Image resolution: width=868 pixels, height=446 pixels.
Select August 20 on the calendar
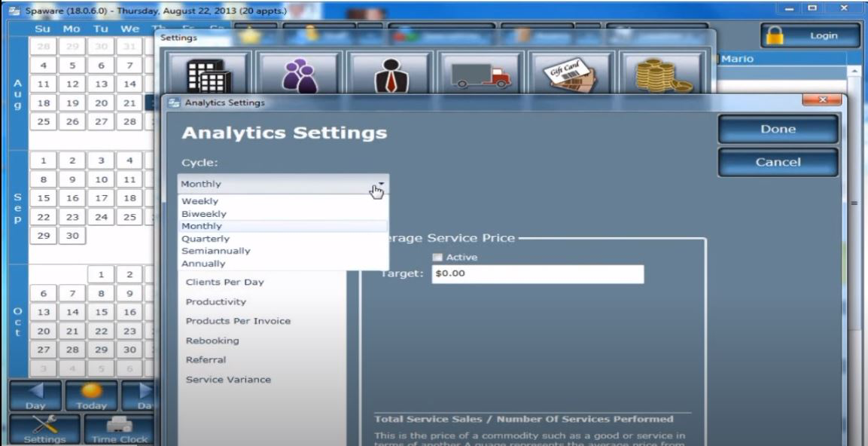101,103
